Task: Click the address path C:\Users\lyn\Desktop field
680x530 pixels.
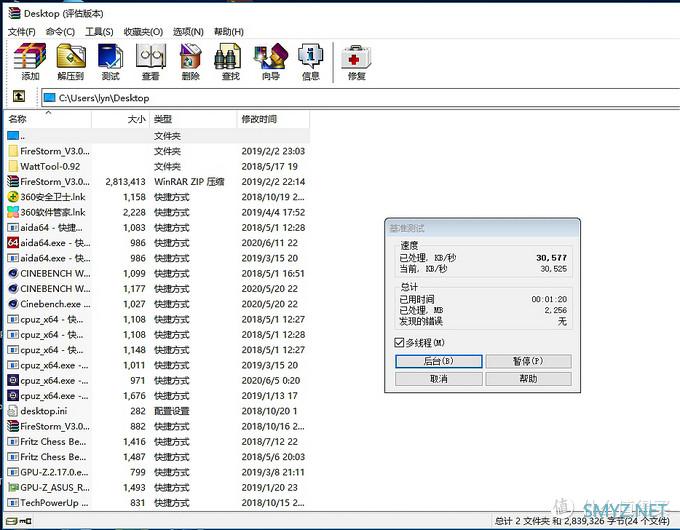Action: tap(360, 98)
